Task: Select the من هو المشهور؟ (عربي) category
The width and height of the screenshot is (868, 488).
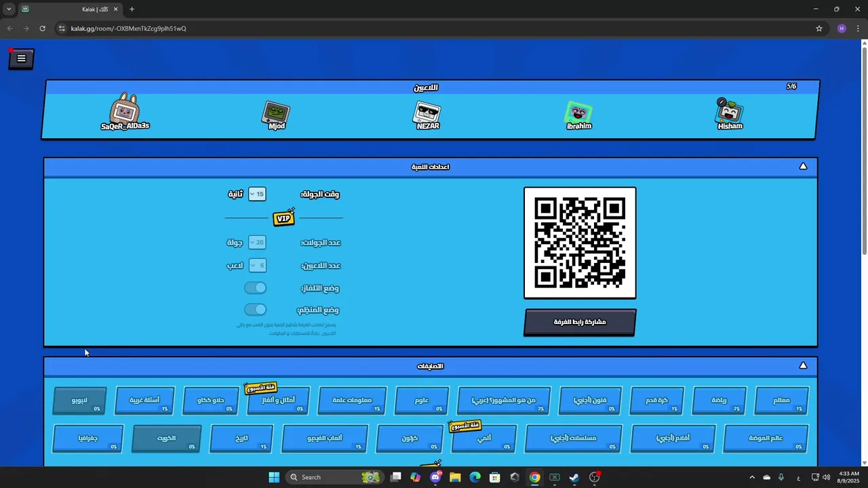Action: point(505,401)
